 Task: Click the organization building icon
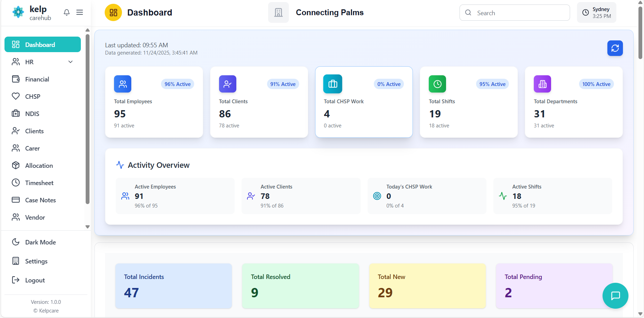278,13
